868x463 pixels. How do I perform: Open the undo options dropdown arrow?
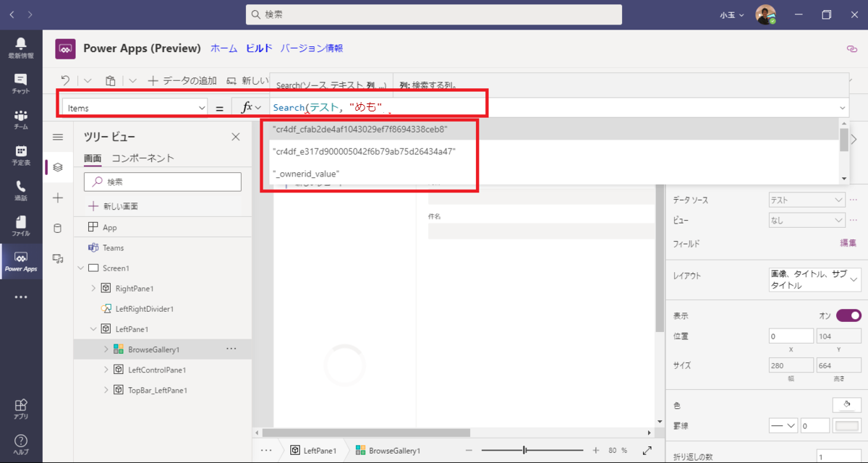click(88, 80)
